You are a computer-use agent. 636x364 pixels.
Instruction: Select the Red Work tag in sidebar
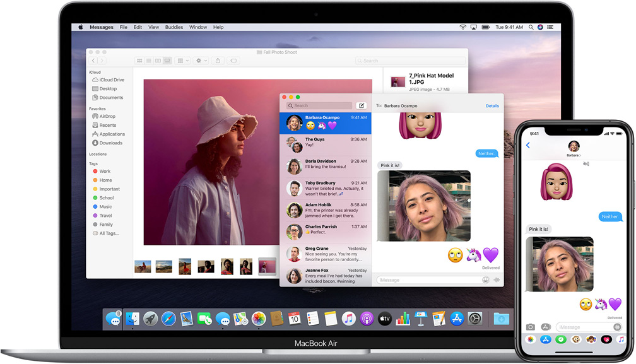pos(105,171)
